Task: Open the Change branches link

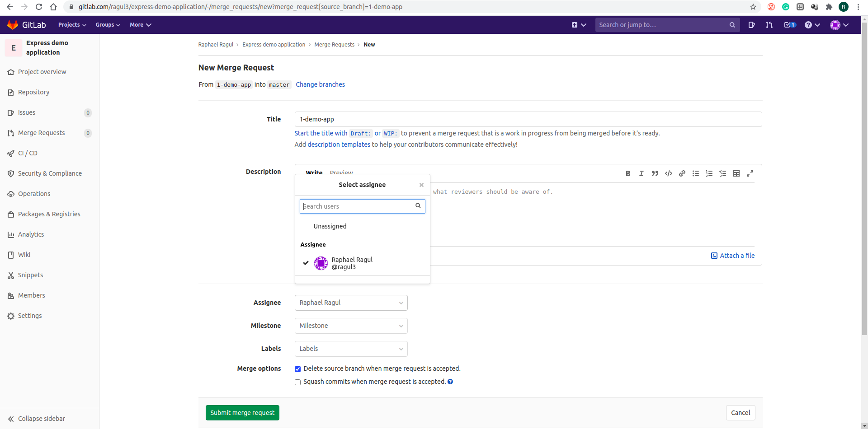Action: pyautogui.click(x=320, y=84)
